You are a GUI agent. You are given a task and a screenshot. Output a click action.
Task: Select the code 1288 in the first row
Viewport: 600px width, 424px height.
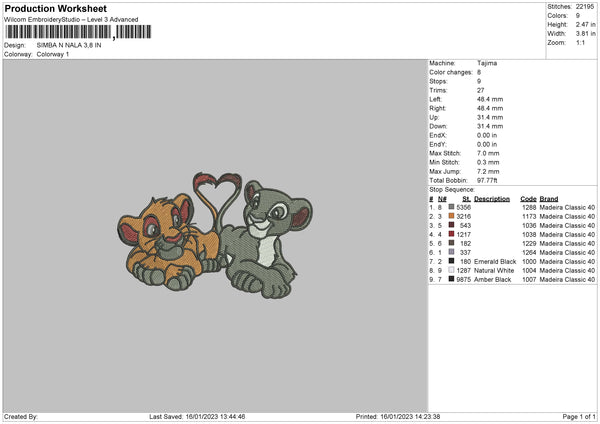coord(529,207)
